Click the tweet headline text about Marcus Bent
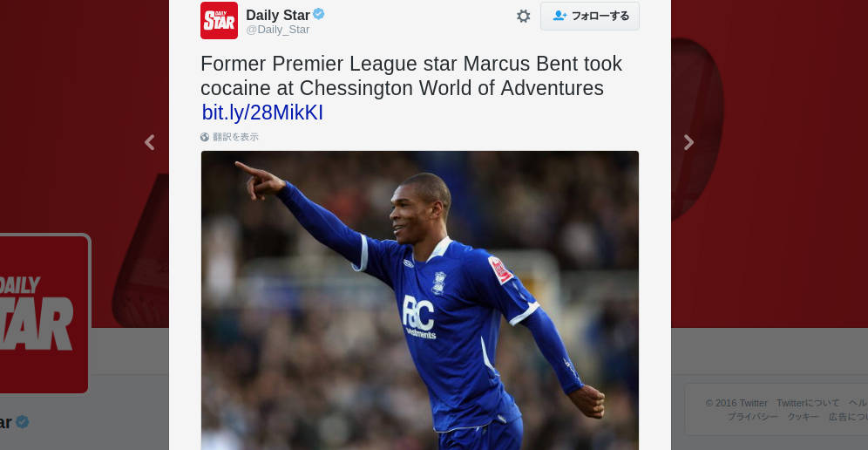 tap(411, 76)
